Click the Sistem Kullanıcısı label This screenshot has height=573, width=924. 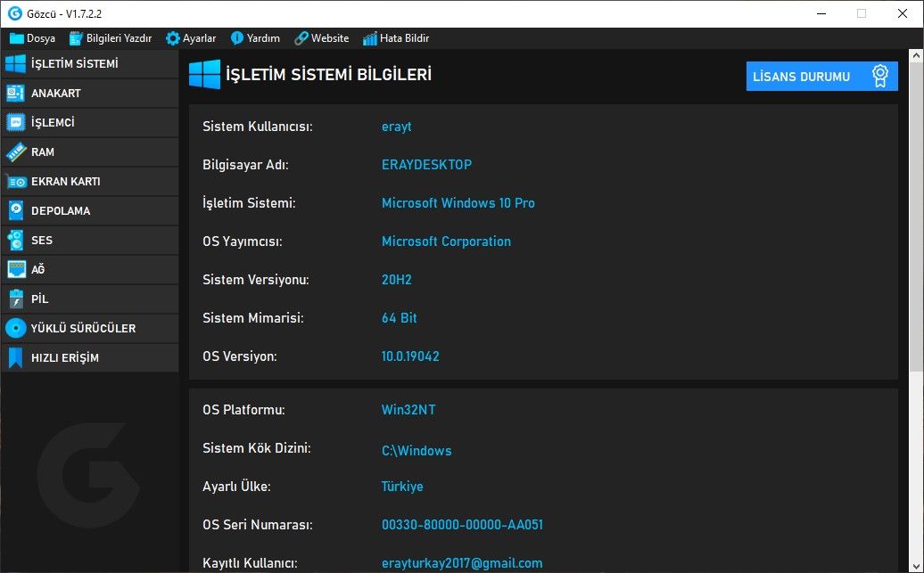tap(258, 127)
